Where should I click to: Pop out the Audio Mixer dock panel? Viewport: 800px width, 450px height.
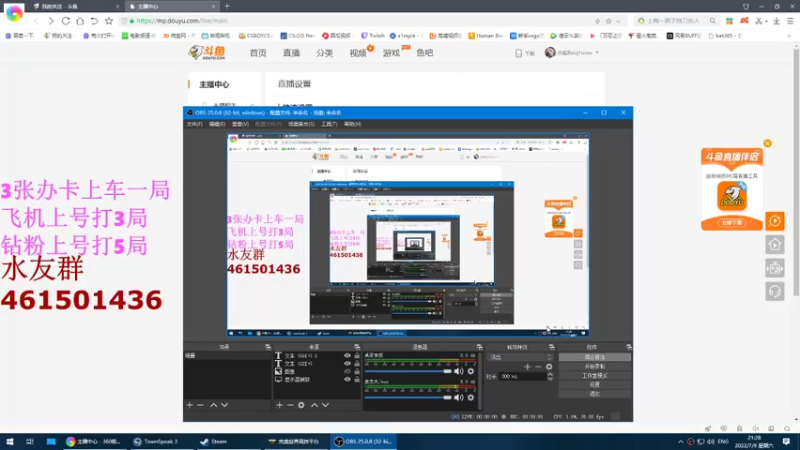point(480,347)
